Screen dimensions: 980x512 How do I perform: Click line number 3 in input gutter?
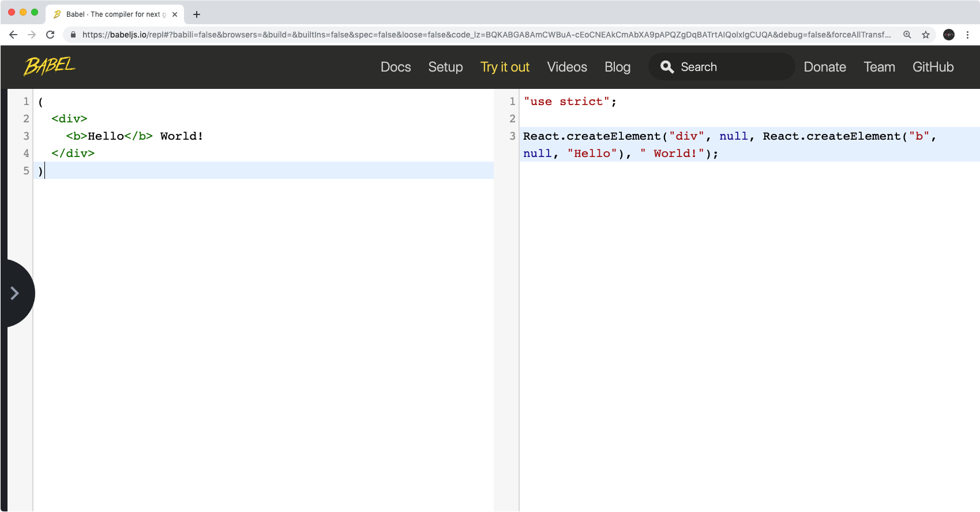pyautogui.click(x=26, y=136)
